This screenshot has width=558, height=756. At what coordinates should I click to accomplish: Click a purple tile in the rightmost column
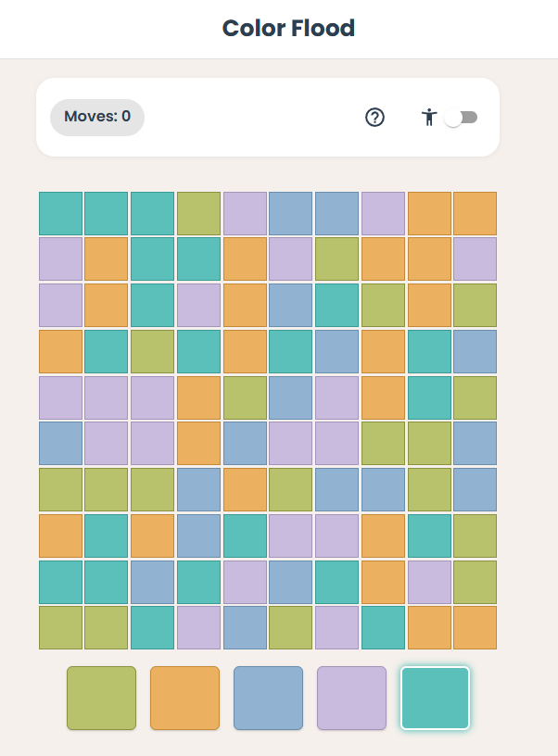(x=474, y=259)
